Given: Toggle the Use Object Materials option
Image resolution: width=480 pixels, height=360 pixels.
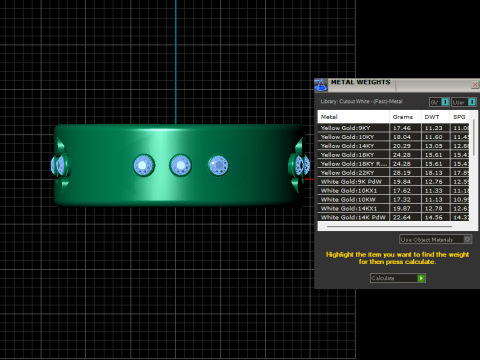Looking at the screenshot, I should coord(436,239).
